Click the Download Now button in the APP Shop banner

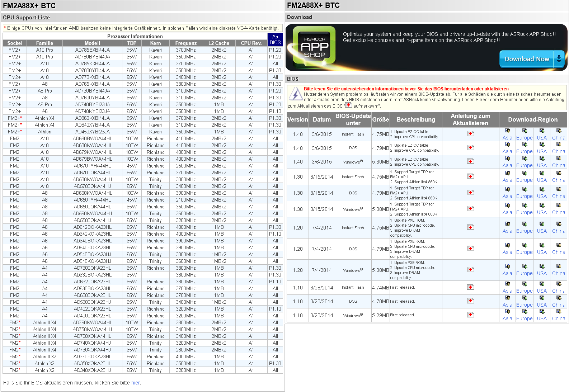point(532,59)
